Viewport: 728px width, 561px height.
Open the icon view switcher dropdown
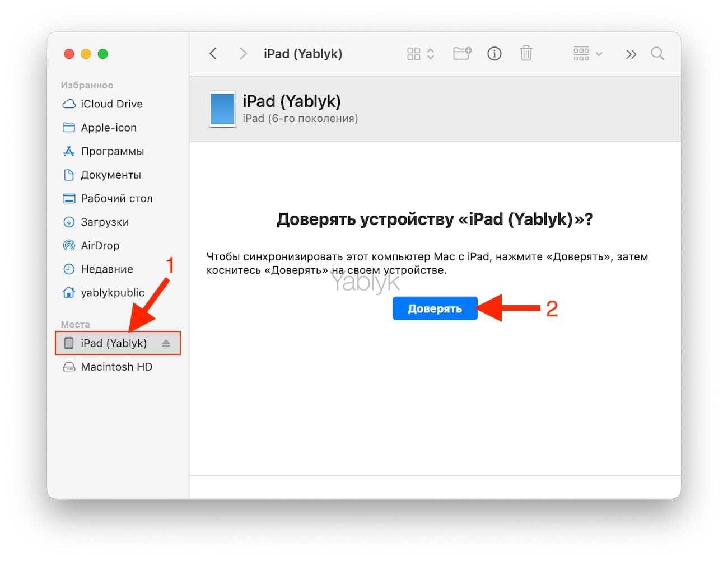click(420, 54)
